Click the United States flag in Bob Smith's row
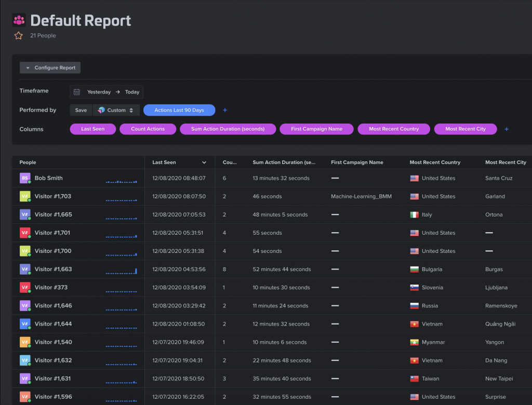 (x=414, y=179)
